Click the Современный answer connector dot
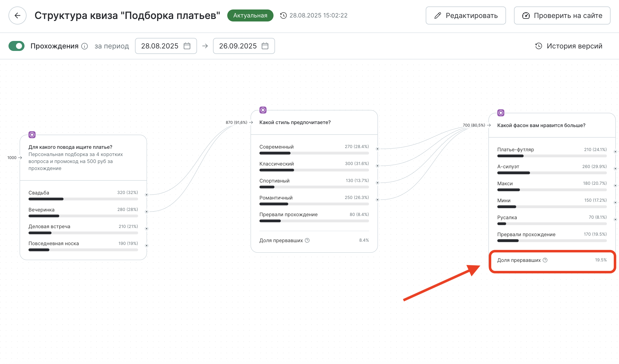Viewport: 619px width, 364px height. click(377, 149)
